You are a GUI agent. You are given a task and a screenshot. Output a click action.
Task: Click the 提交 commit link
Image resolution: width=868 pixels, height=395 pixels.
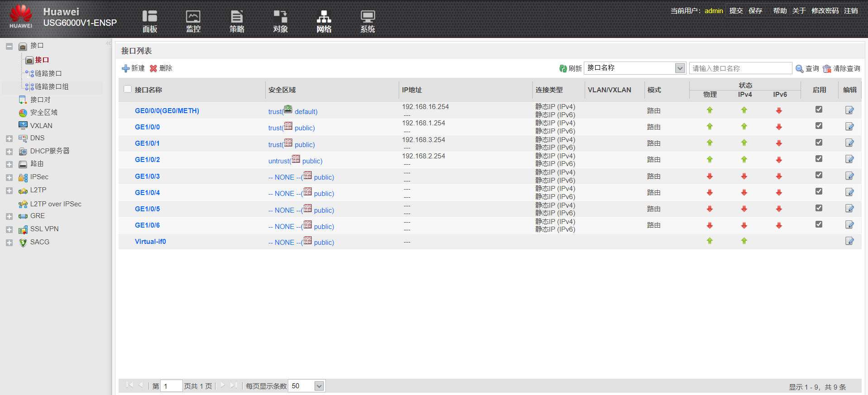[x=736, y=10]
